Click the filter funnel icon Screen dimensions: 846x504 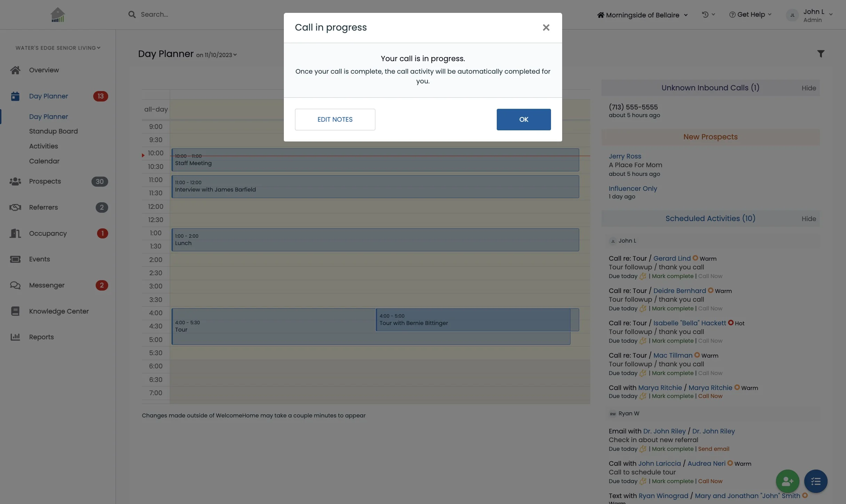(x=821, y=54)
